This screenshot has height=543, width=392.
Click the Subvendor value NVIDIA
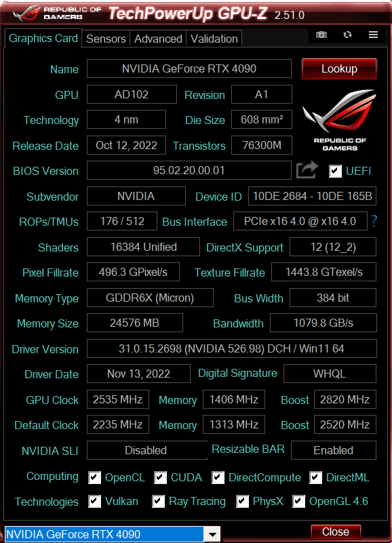click(136, 196)
